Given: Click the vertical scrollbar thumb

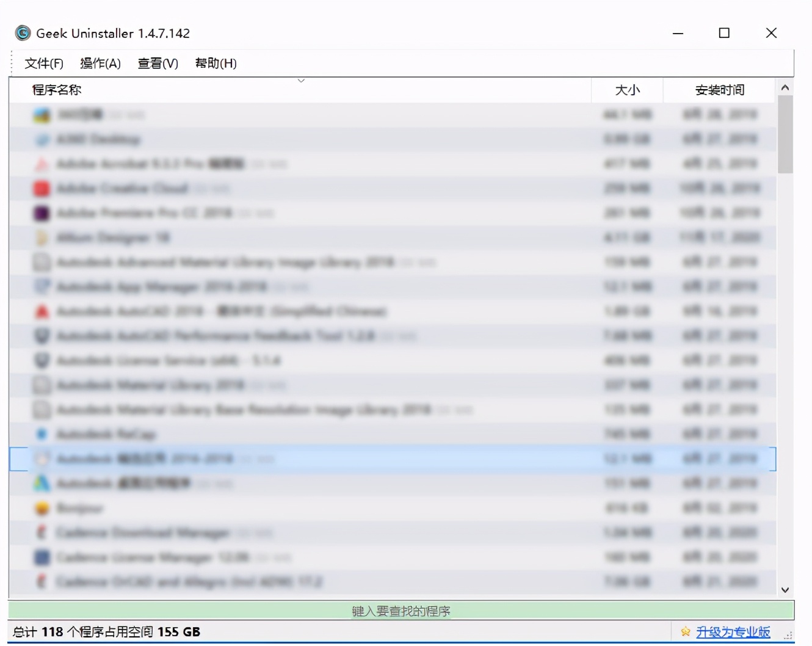Looking at the screenshot, I should point(785,134).
